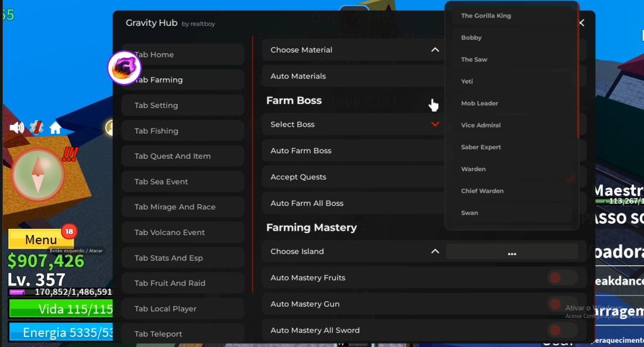Click the white home icon
This screenshot has width=644, height=347.
coord(56,128)
